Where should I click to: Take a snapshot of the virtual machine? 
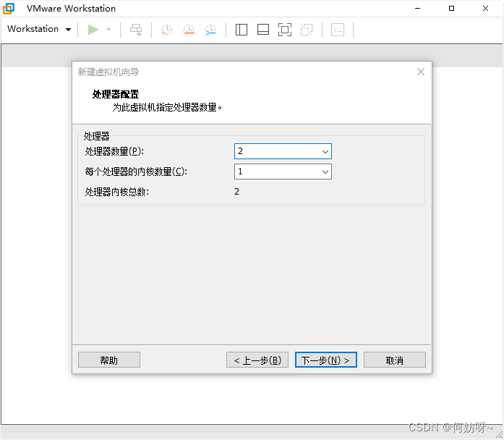point(166,30)
